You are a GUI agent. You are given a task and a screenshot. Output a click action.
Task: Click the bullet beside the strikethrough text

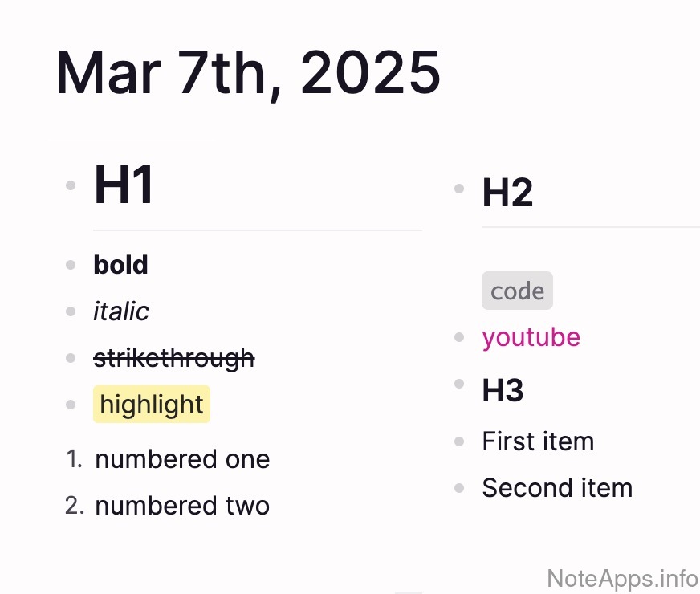coord(71,358)
